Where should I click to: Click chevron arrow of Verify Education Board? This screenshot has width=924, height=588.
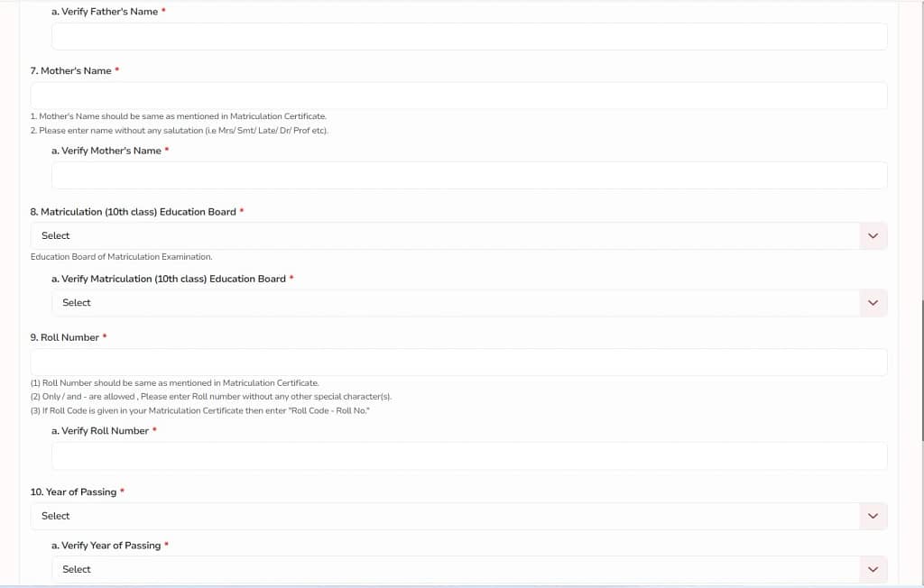coord(872,303)
